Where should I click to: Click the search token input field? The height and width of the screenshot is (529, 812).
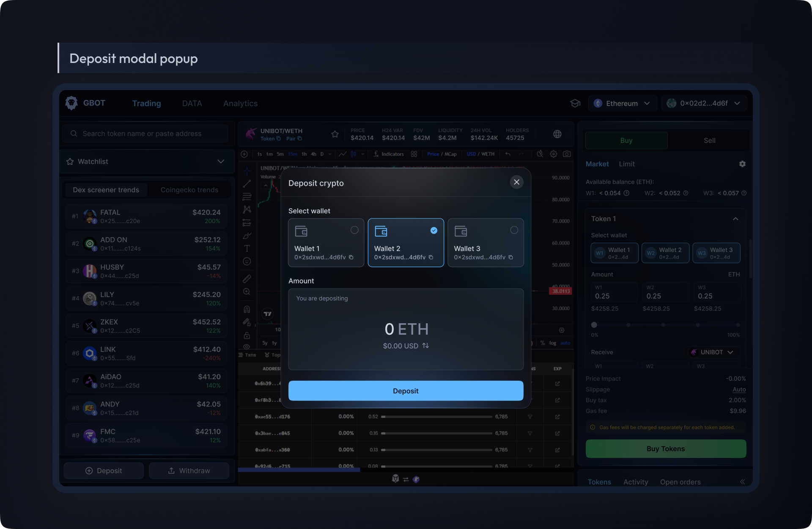click(x=145, y=134)
